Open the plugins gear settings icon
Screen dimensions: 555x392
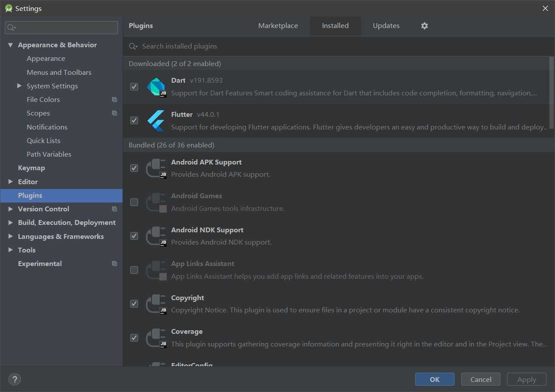(x=424, y=26)
